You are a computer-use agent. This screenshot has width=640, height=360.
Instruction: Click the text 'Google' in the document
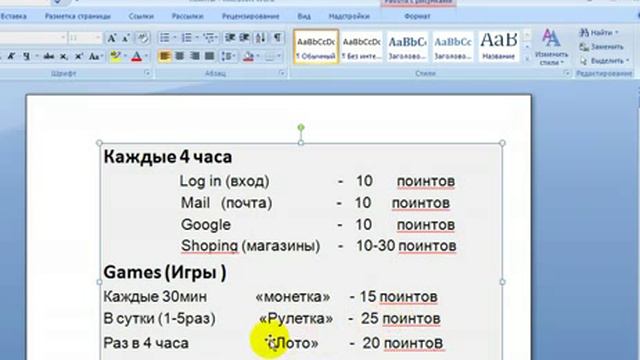(206, 225)
